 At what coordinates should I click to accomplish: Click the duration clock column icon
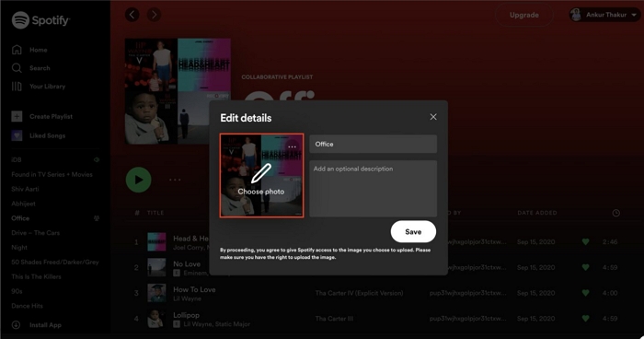coord(616,213)
